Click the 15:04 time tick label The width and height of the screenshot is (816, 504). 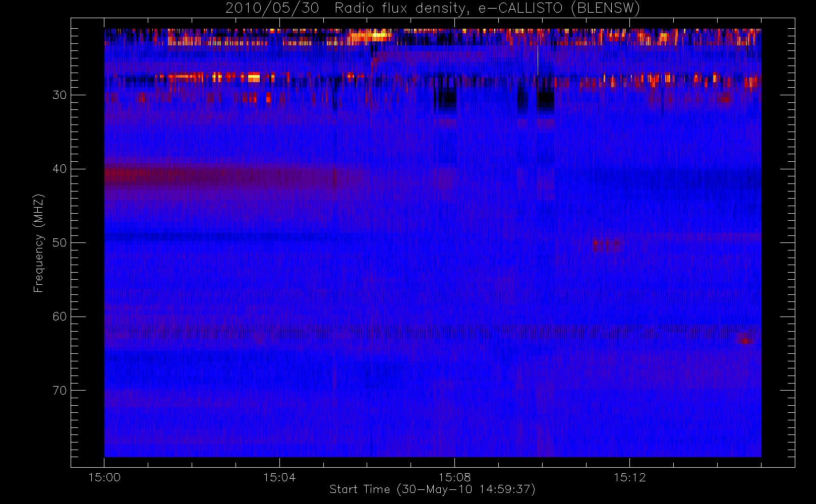[x=279, y=477]
